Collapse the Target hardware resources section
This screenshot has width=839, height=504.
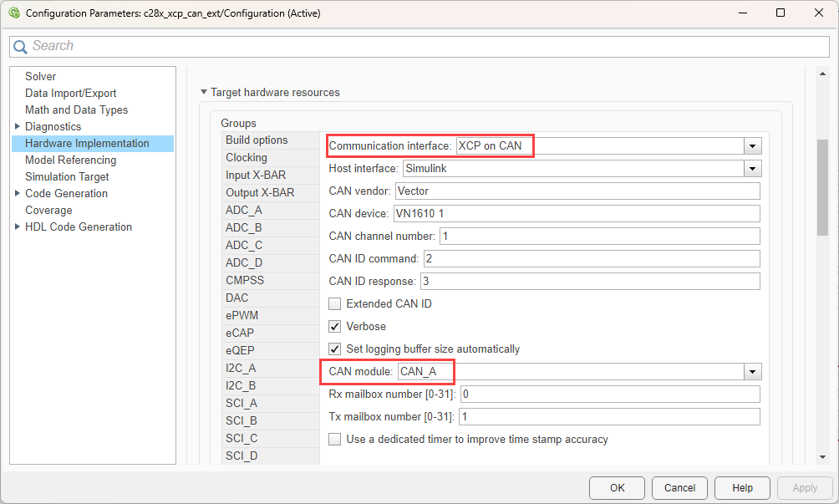[x=203, y=93]
